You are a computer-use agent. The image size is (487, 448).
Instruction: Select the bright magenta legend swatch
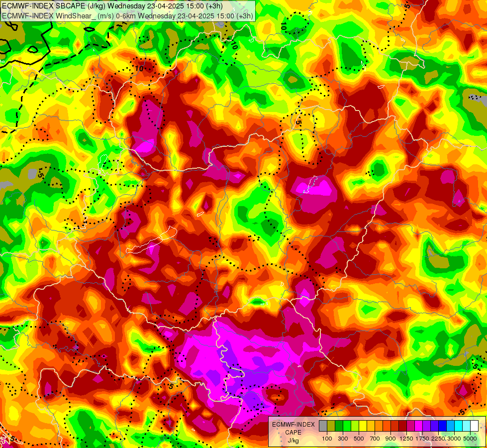tap(419, 426)
